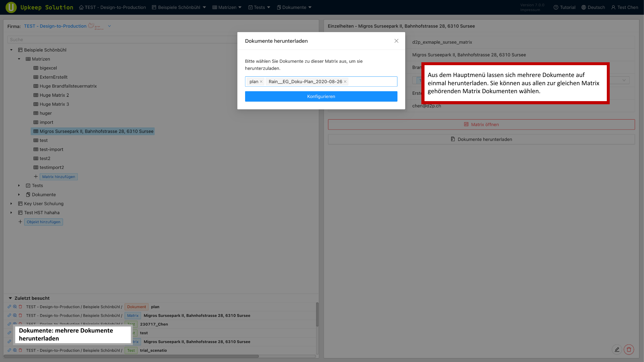Click the red trash icon bottom right

[x=629, y=349]
